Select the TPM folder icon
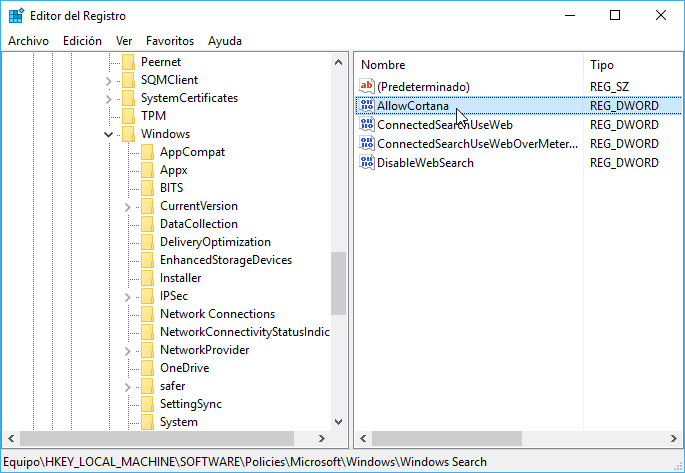Viewport: 685px width, 473px height. coord(128,116)
